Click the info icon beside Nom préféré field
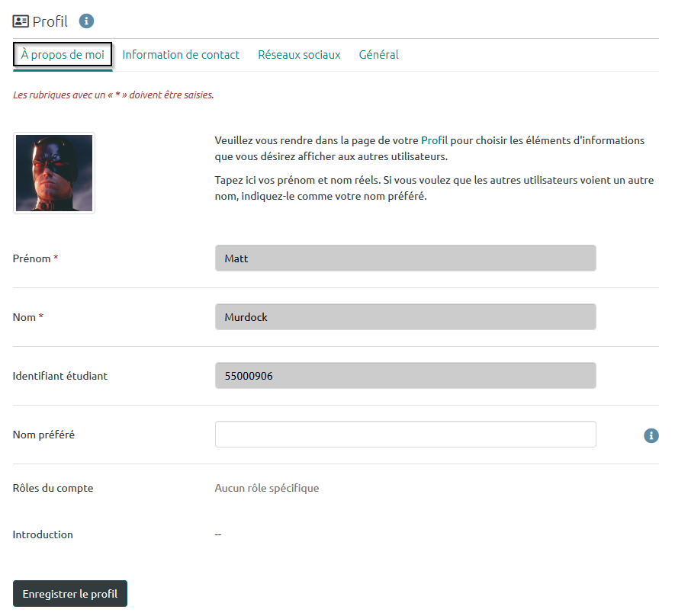 tap(651, 435)
